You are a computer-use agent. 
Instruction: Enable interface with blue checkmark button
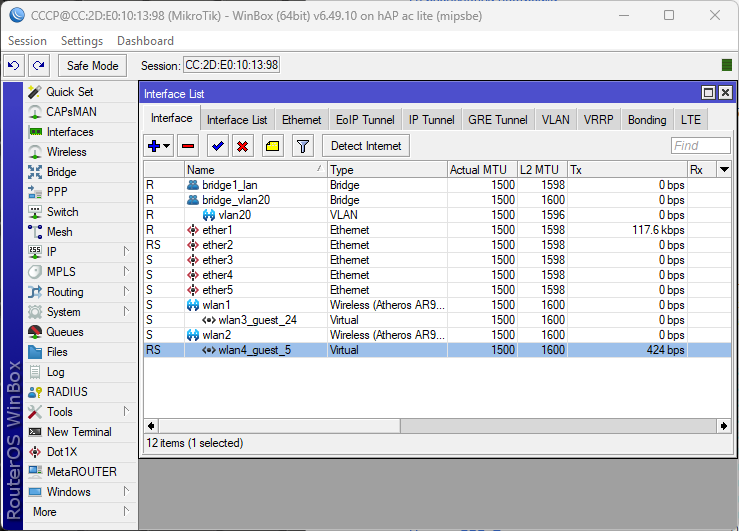217,146
